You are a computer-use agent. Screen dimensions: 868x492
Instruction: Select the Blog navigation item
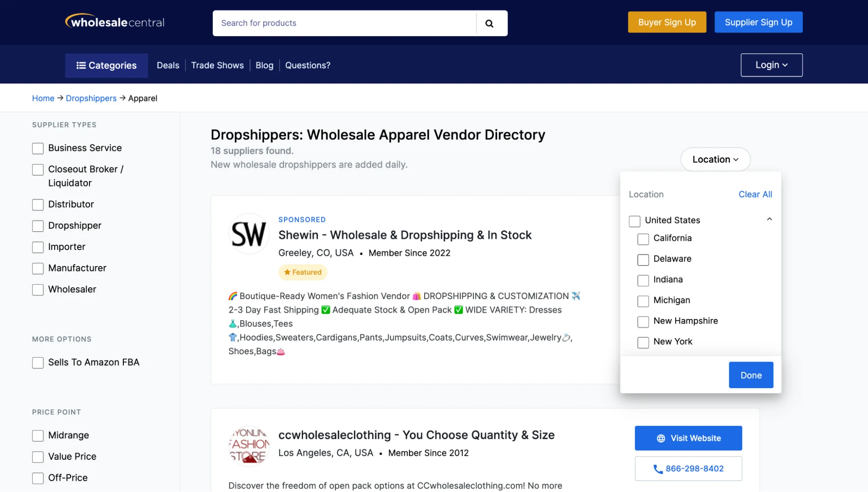click(264, 65)
